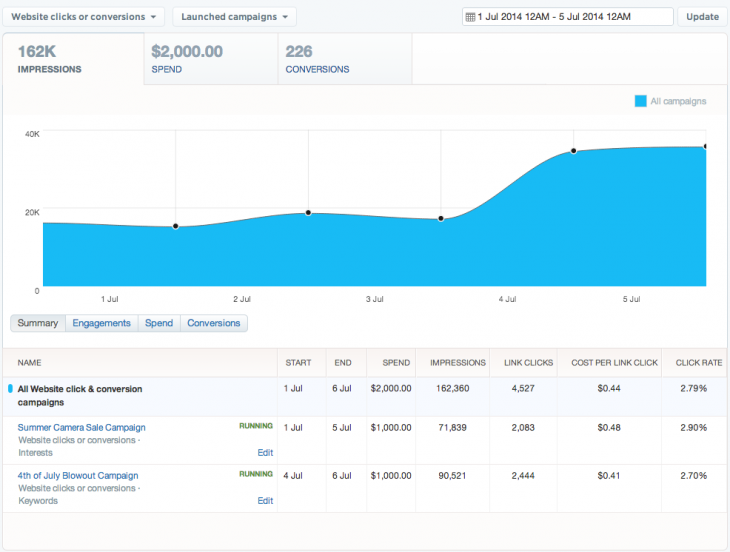Click the 4 Jul data point on chart

coord(574,151)
